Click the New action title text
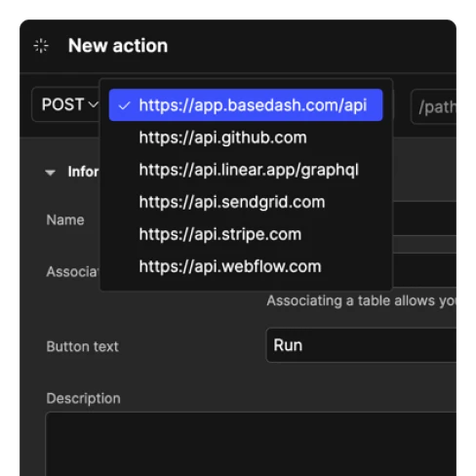This screenshot has height=476, width=476. (118, 46)
